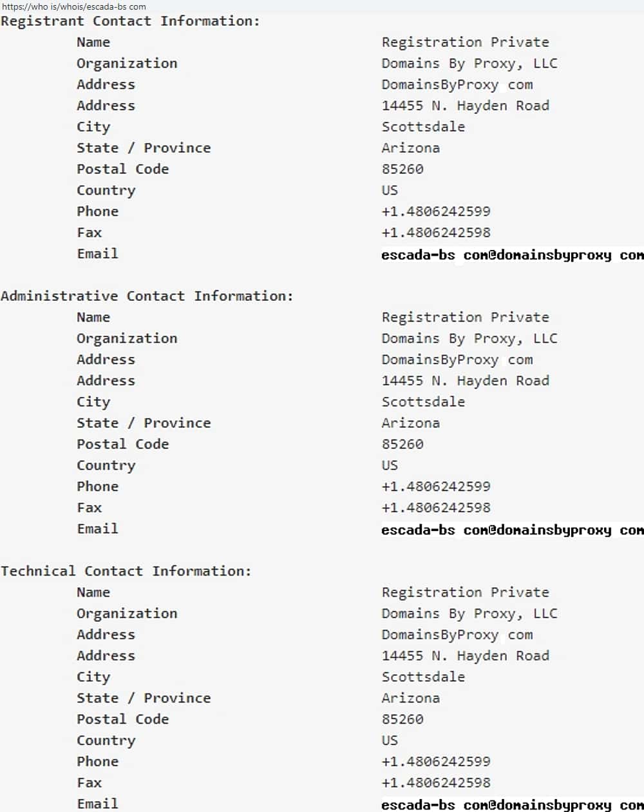Click DomainsByProxy com in the Technical section
The width and height of the screenshot is (644, 812).
click(457, 635)
